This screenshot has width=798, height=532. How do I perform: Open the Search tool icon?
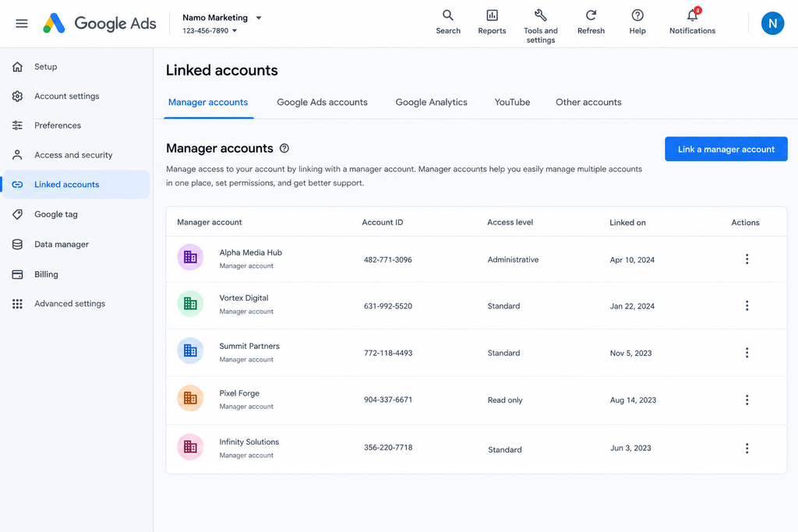(448, 16)
